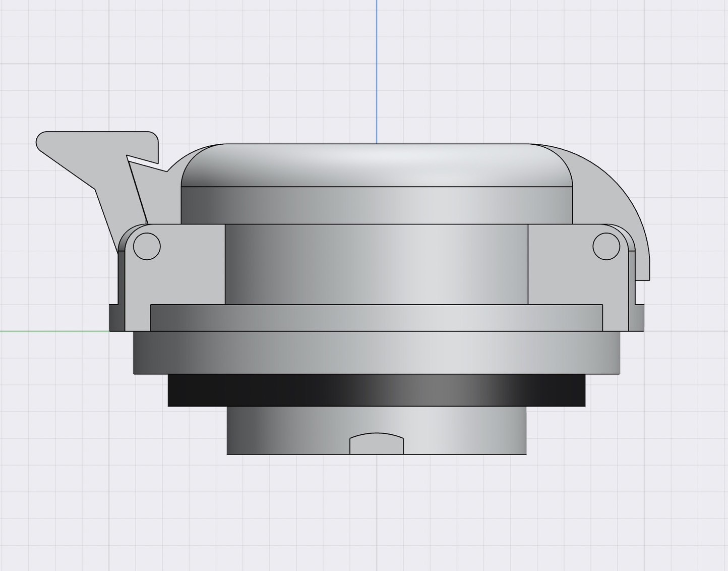The width and height of the screenshot is (728, 571).
Task: Click the small arched notch at bottom
Action: point(377,444)
